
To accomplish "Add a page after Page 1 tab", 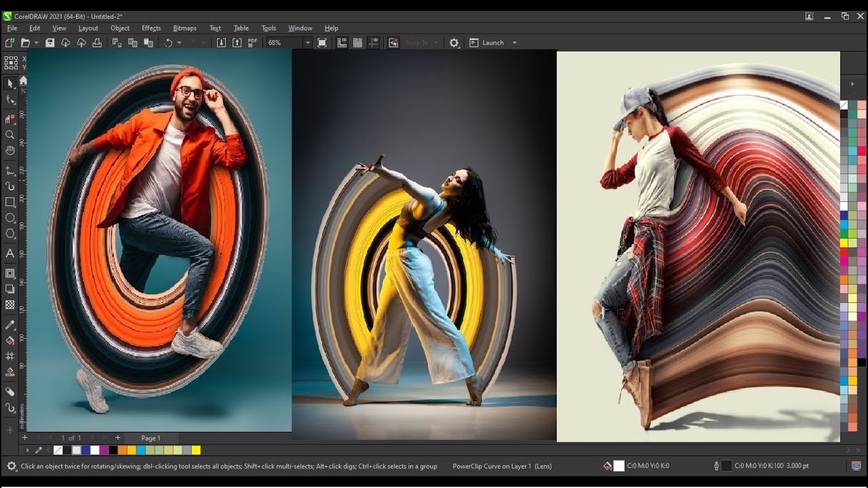I will 117,438.
